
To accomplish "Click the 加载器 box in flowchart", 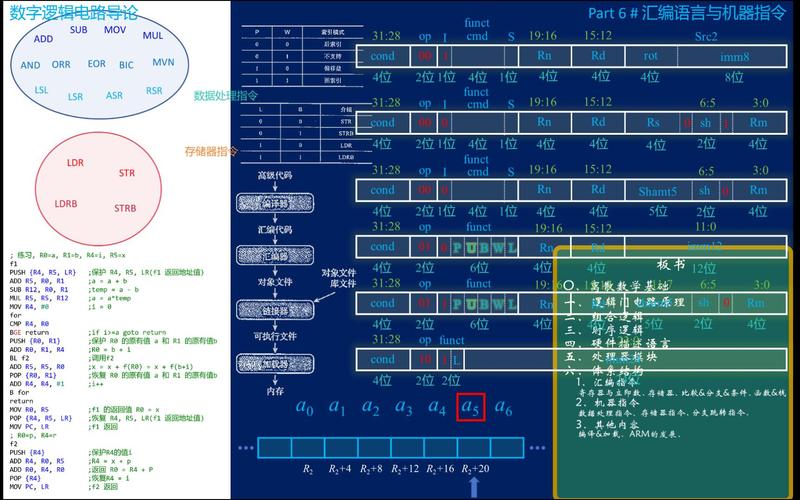I will [x=275, y=364].
